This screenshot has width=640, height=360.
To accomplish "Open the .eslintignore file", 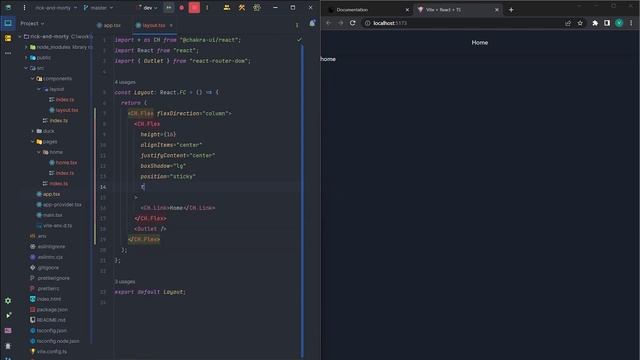I will tap(47, 247).
